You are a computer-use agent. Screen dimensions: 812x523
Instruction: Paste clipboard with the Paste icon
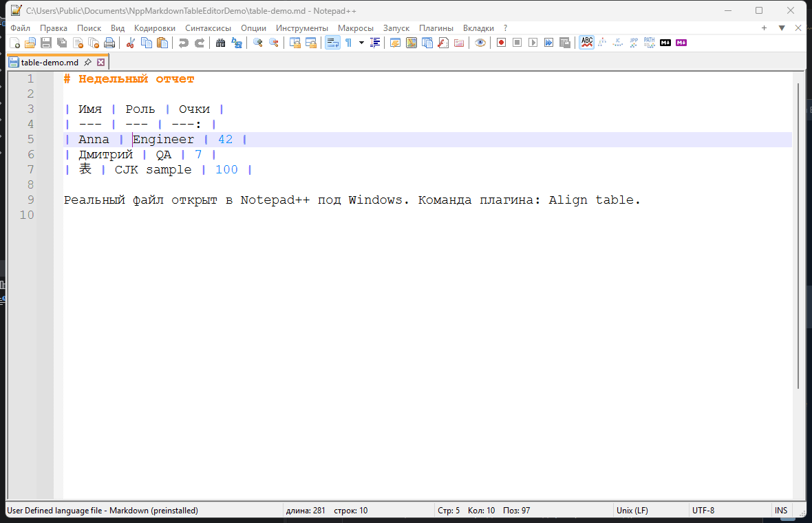162,43
